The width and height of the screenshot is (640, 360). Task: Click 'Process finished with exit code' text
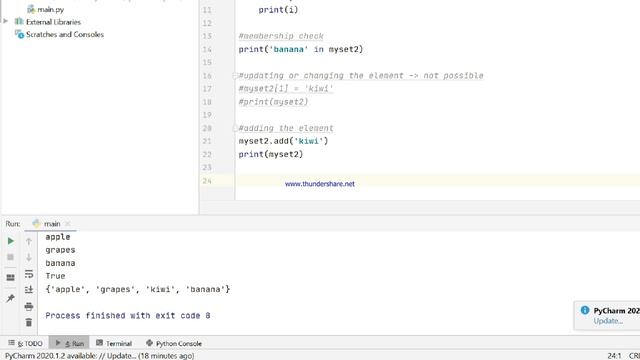click(123, 316)
